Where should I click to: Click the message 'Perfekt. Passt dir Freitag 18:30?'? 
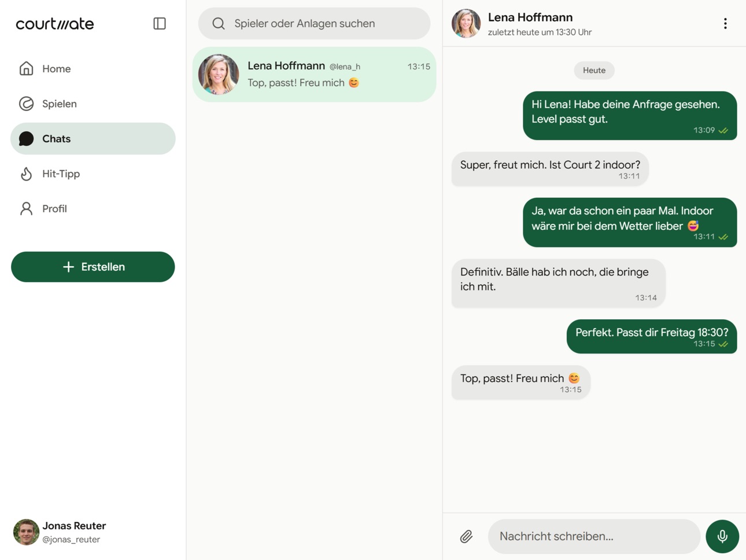click(652, 337)
